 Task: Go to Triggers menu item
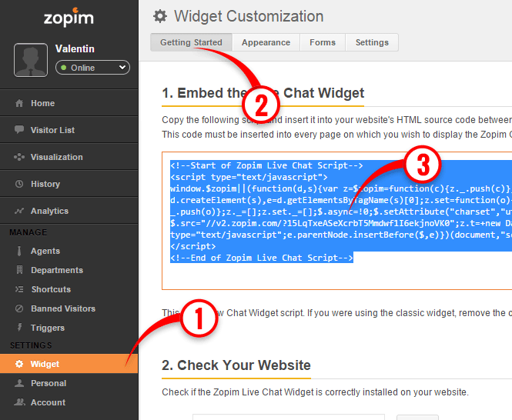tap(48, 328)
